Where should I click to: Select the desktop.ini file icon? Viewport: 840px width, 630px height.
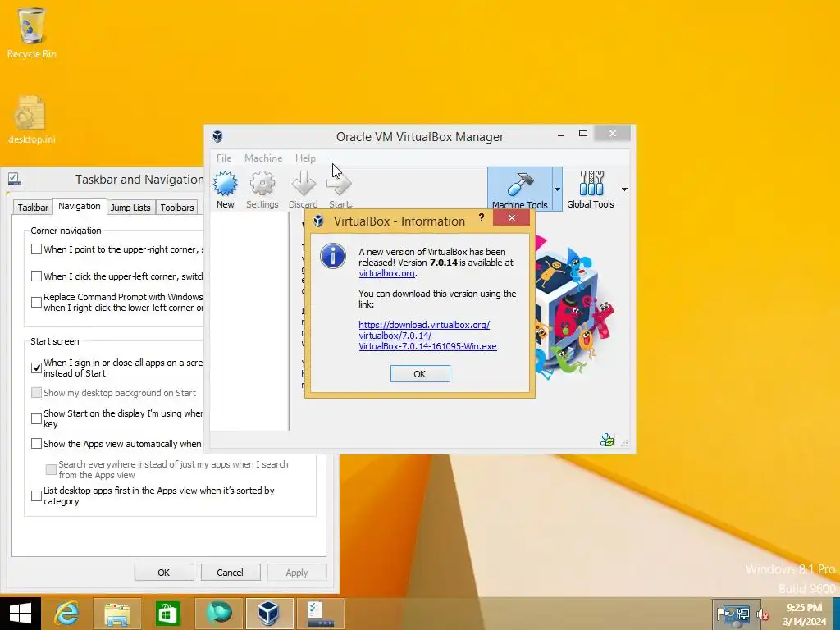32,120
